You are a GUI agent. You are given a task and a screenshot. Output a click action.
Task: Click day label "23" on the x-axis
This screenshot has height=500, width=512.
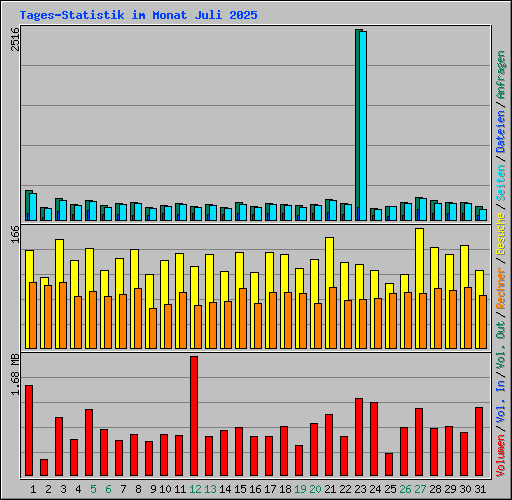click(360, 489)
